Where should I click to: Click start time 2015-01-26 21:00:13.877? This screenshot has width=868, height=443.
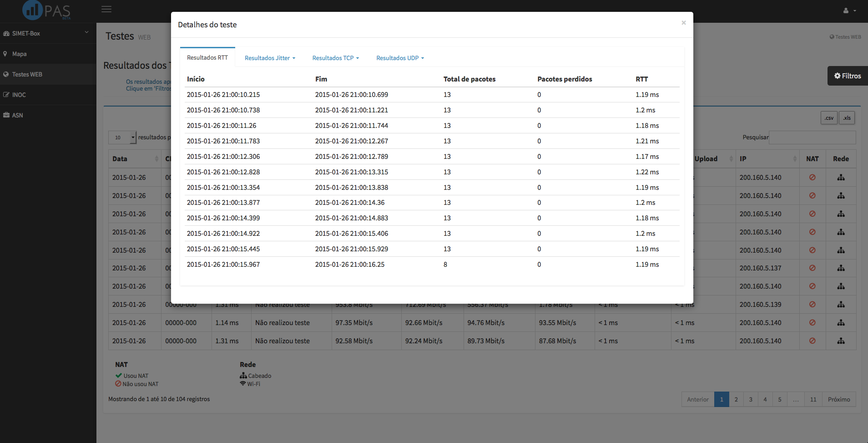click(x=223, y=203)
